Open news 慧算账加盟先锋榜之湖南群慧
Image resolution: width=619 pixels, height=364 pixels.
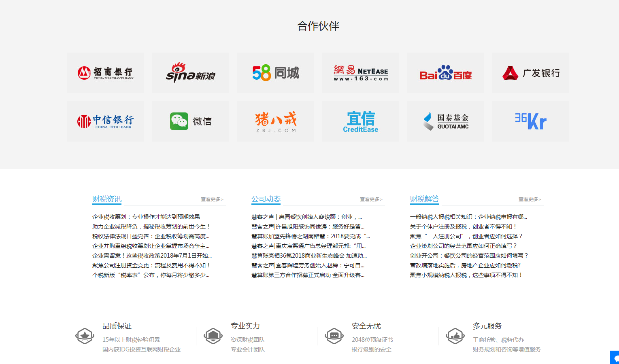click(x=311, y=236)
